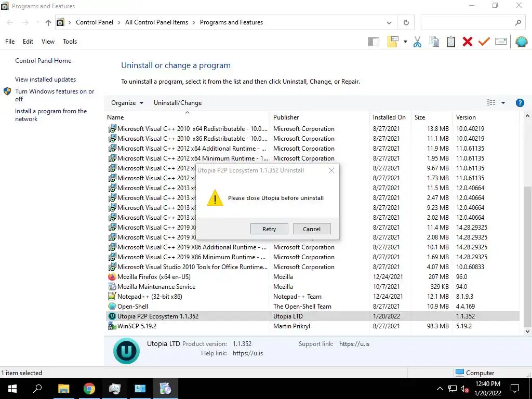
Task: Close the Utopia uninstall dialog
Action: point(331,170)
